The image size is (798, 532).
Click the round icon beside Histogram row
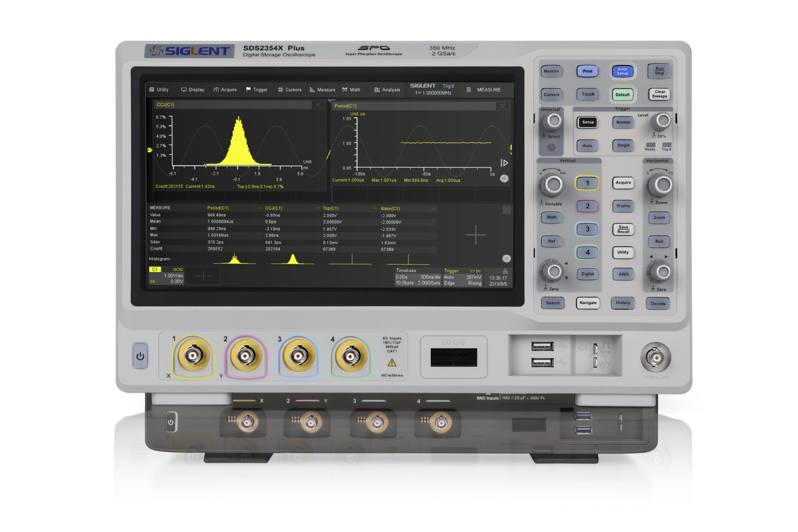click(506, 258)
